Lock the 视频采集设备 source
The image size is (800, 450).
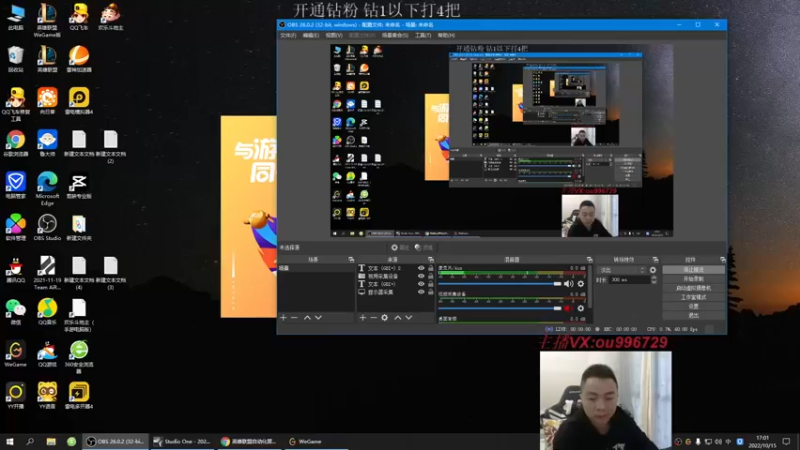coord(431,276)
